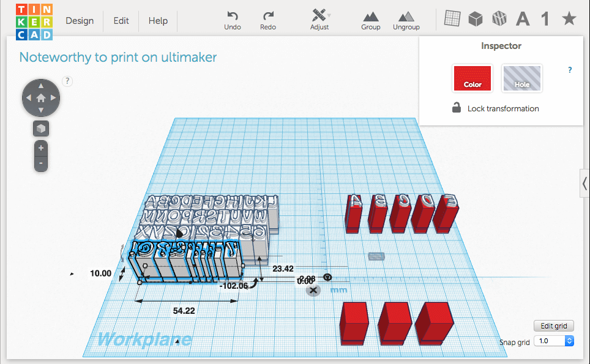Choose the red Color swatch in Inspector
The height and width of the screenshot is (364, 590).
[x=472, y=78]
